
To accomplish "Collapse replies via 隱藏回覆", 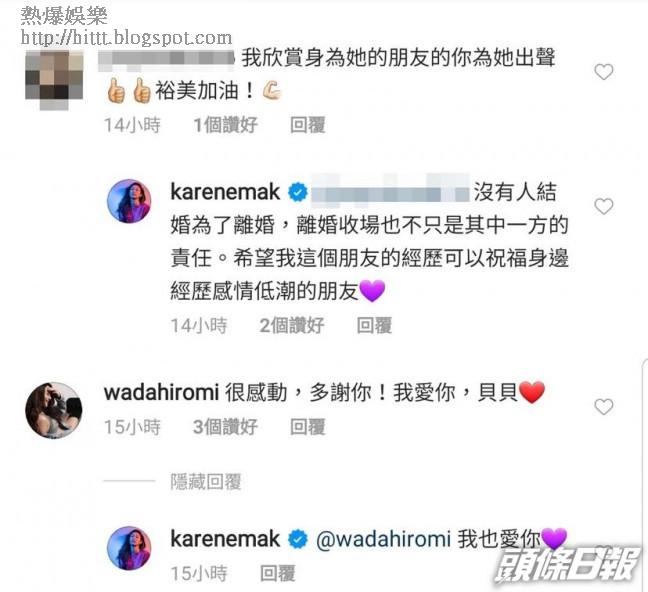I will [206, 482].
